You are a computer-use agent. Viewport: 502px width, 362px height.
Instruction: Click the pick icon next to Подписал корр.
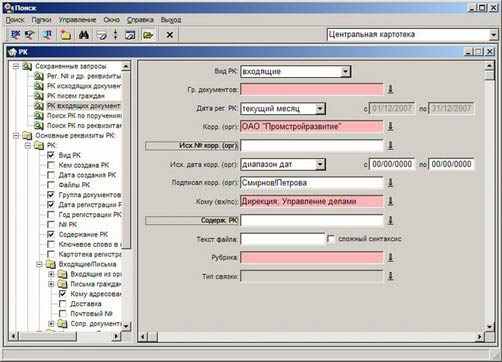pos(390,182)
